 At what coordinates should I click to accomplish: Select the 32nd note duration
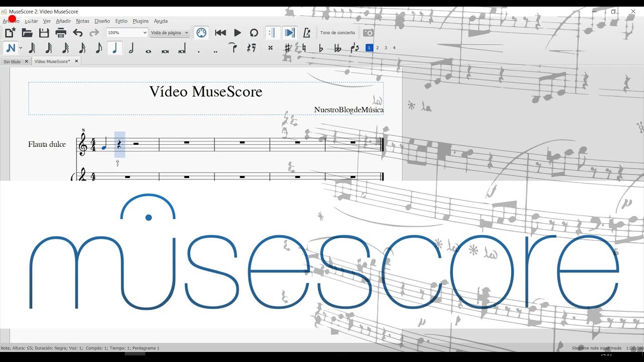coord(65,48)
